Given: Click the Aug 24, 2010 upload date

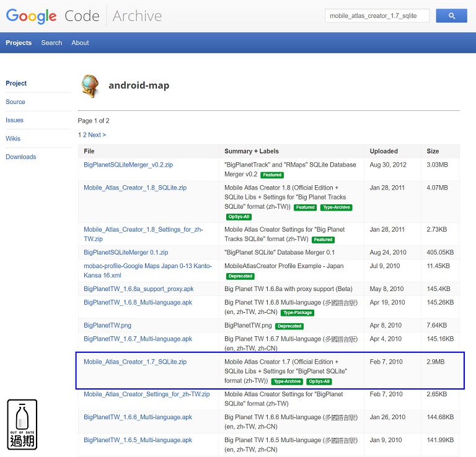Looking at the screenshot, I should pos(387,252).
